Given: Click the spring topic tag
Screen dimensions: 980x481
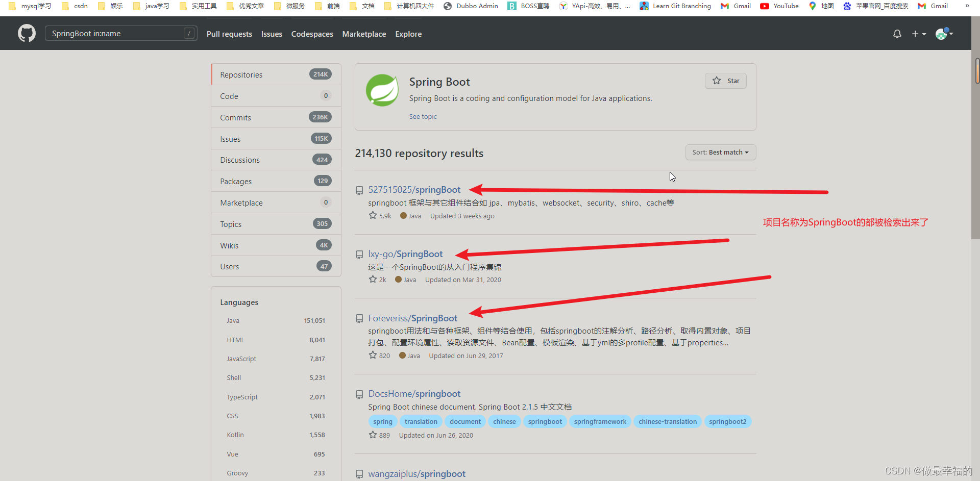Looking at the screenshot, I should (x=383, y=421).
